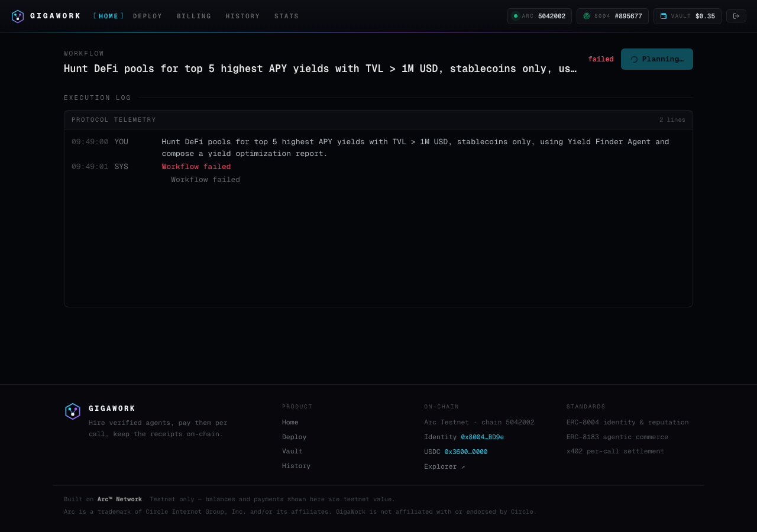Viewport: 757px width, 532px height.
Task: Click the 2 lines counter
Action: click(672, 120)
